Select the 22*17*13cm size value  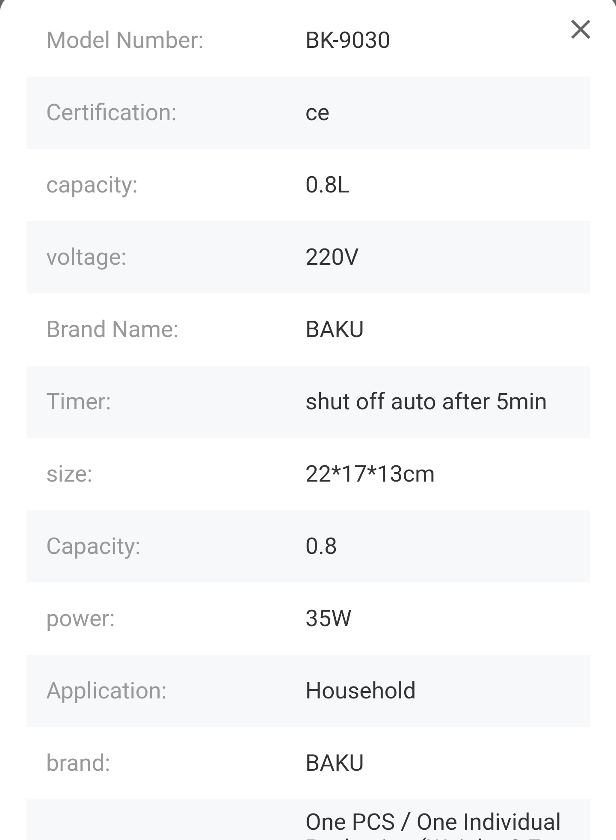click(x=370, y=474)
